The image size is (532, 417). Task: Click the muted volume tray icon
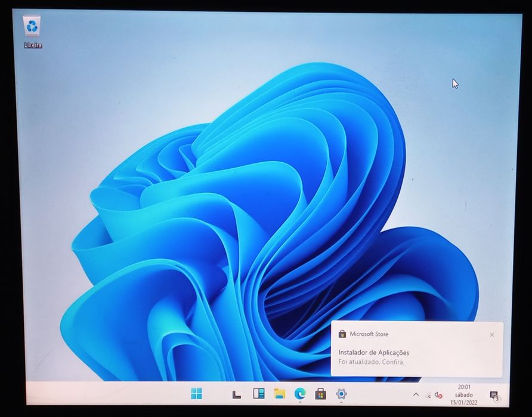pos(438,396)
